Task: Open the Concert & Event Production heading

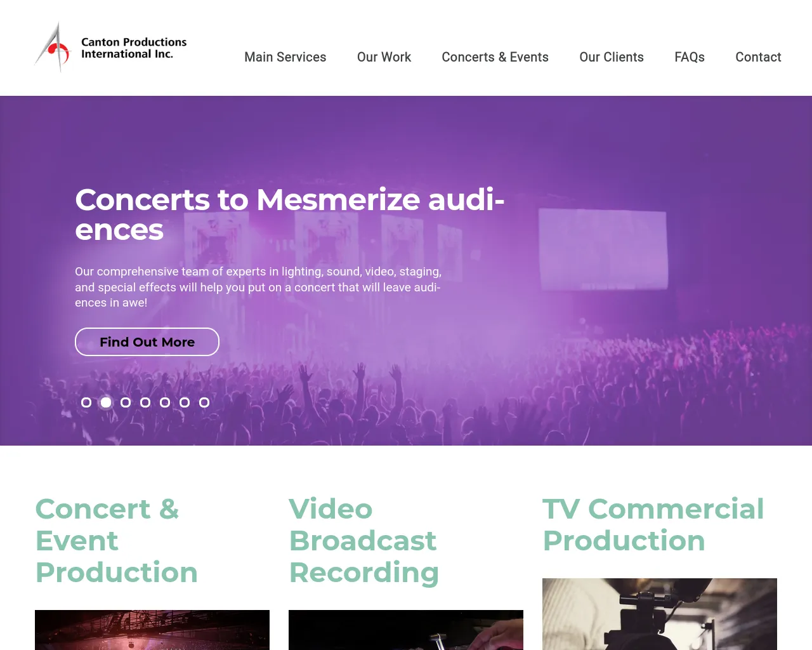Action: (x=117, y=540)
